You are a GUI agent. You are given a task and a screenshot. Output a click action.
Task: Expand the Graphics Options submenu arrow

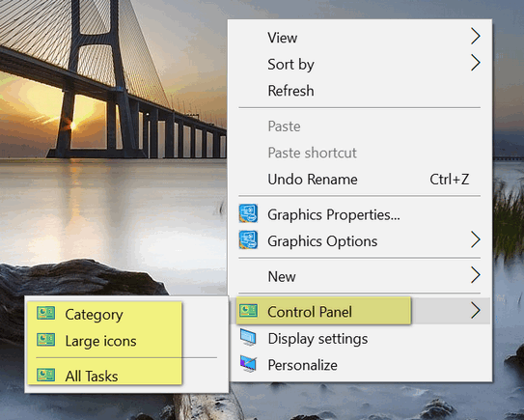[x=476, y=239]
